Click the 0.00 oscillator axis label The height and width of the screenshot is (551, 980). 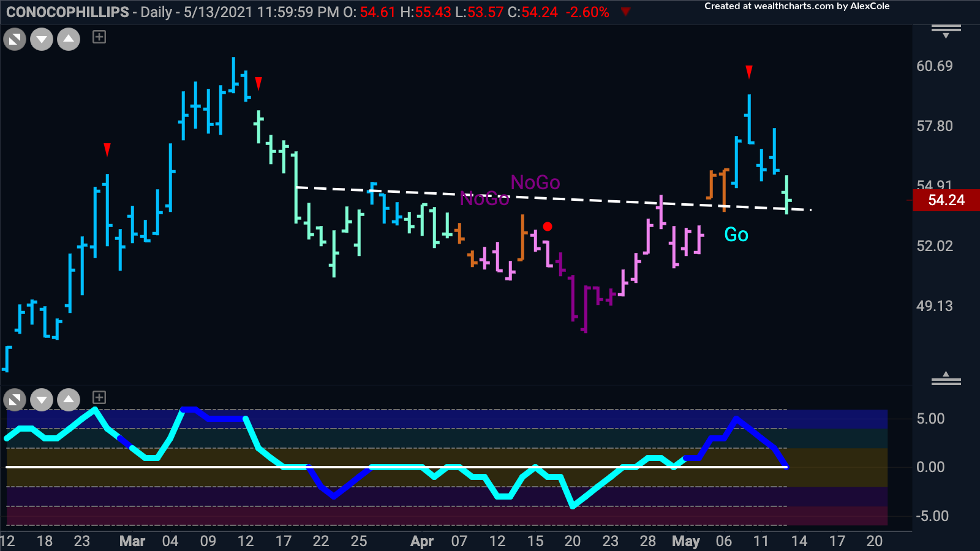pyautogui.click(x=930, y=467)
